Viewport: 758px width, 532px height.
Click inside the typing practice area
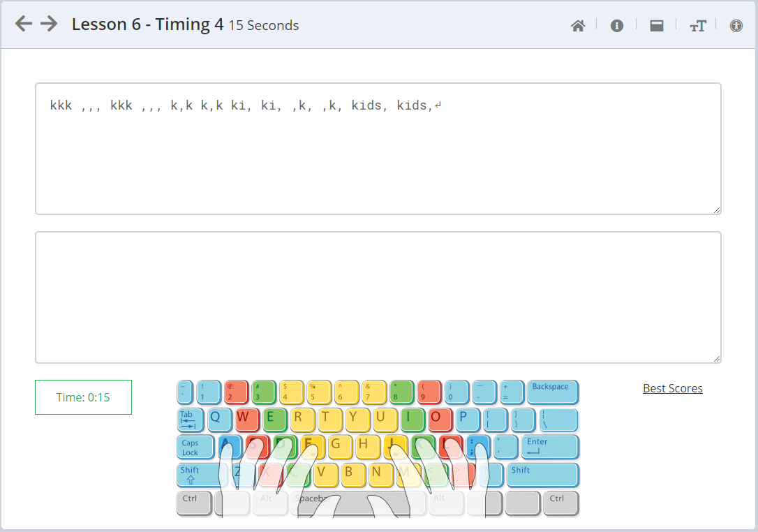coord(377,297)
